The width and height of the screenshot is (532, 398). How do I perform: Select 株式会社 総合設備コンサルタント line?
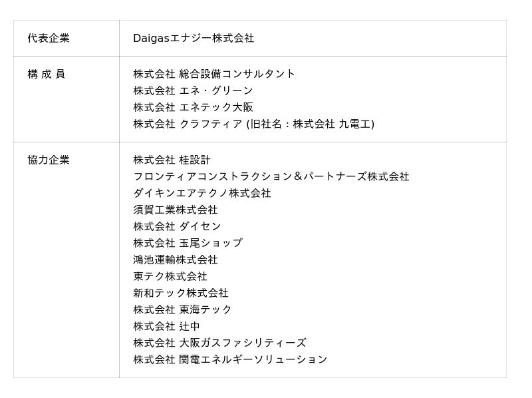coord(214,74)
